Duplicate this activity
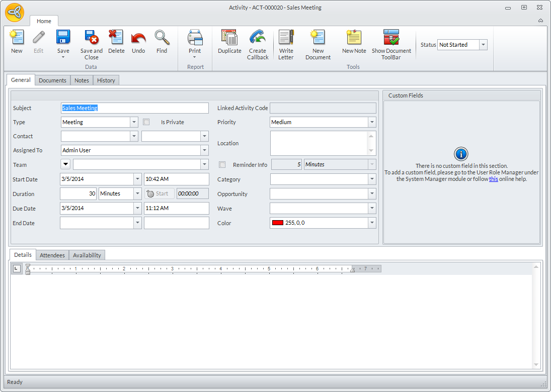Viewport: 551px width, 392px height. coord(229,38)
